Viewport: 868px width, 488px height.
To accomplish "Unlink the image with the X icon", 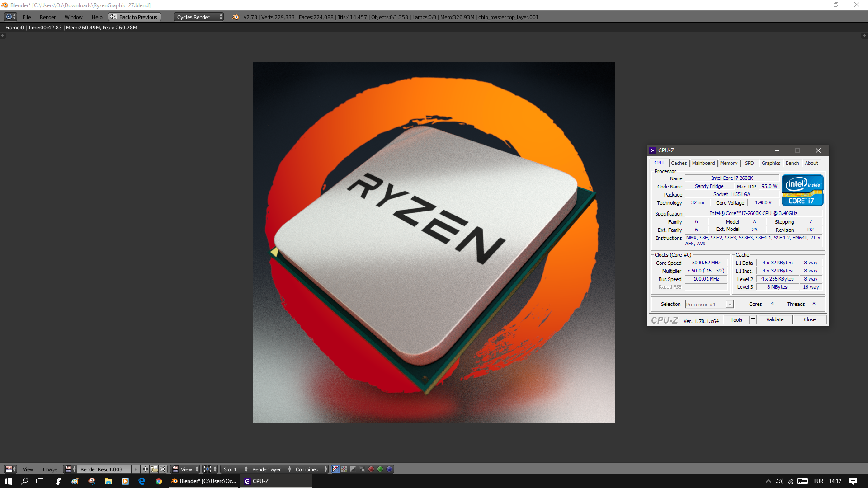I will [163, 469].
